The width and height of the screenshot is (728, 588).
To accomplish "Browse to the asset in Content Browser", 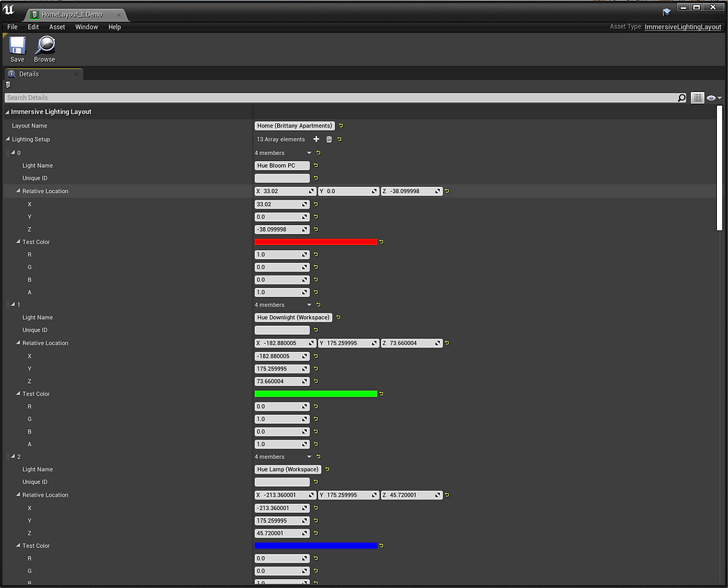I will coord(44,48).
